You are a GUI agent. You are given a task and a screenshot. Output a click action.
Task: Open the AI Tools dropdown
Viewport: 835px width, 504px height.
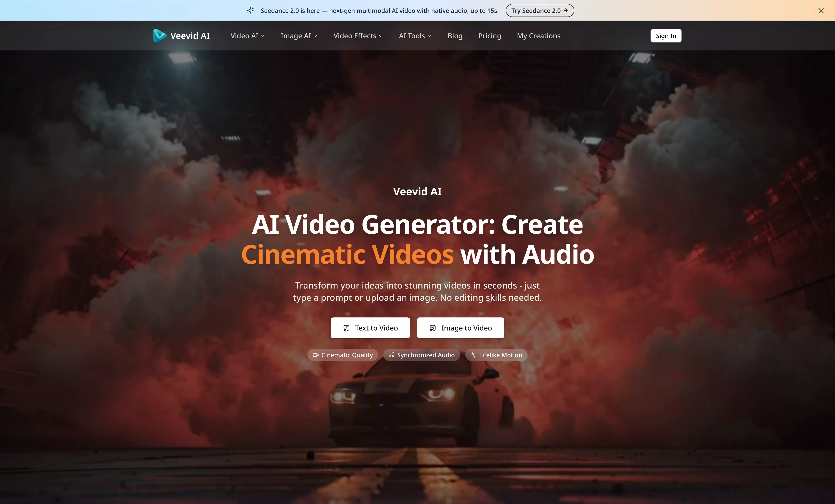click(x=415, y=36)
